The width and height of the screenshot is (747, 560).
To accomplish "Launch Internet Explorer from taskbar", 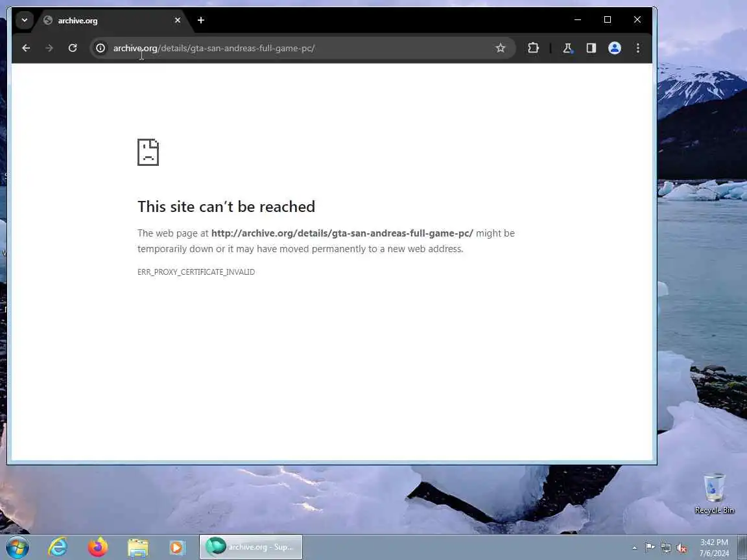I will pos(58,547).
